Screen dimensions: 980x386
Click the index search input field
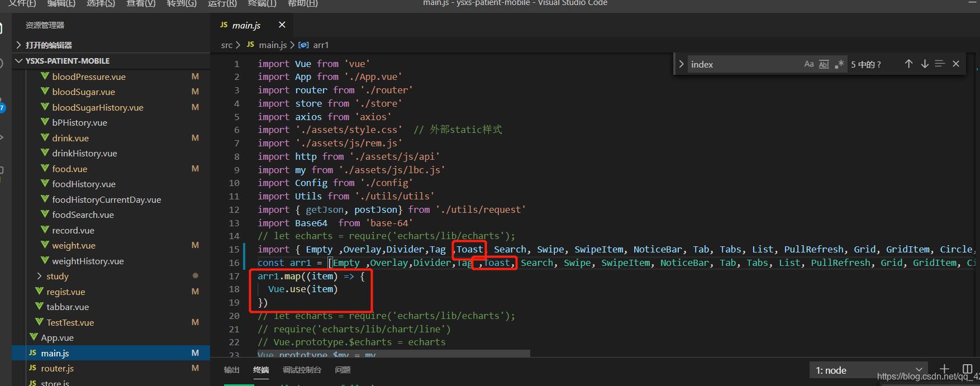click(x=742, y=64)
